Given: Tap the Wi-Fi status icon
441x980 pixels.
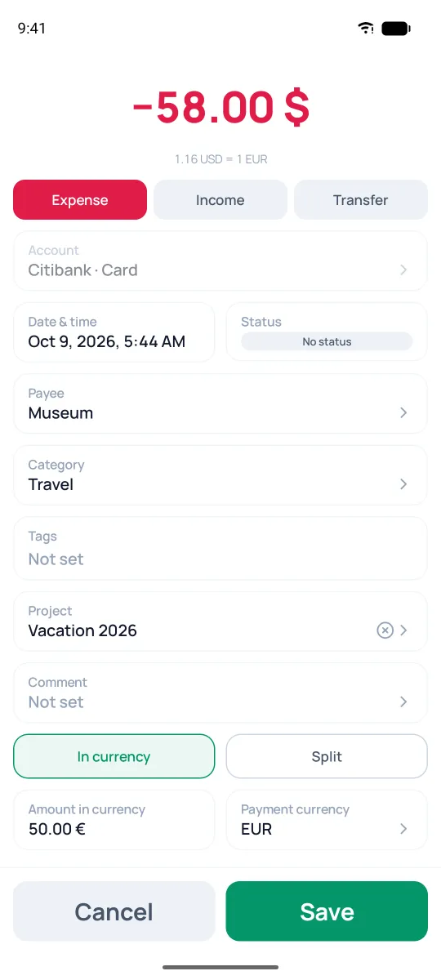Looking at the screenshot, I should (x=366, y=28).
